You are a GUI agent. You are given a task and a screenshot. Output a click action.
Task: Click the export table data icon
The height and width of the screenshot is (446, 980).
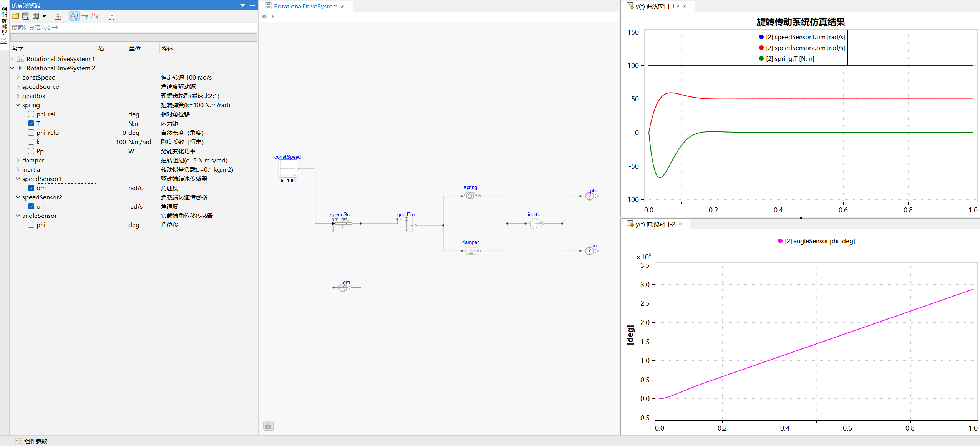tap(36, 16)
